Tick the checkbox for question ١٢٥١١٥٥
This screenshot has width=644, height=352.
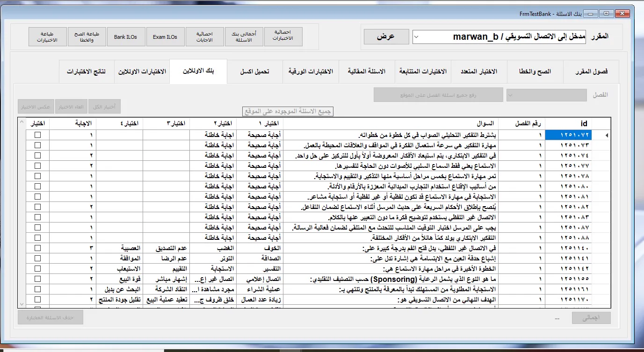tap(38, 279)
